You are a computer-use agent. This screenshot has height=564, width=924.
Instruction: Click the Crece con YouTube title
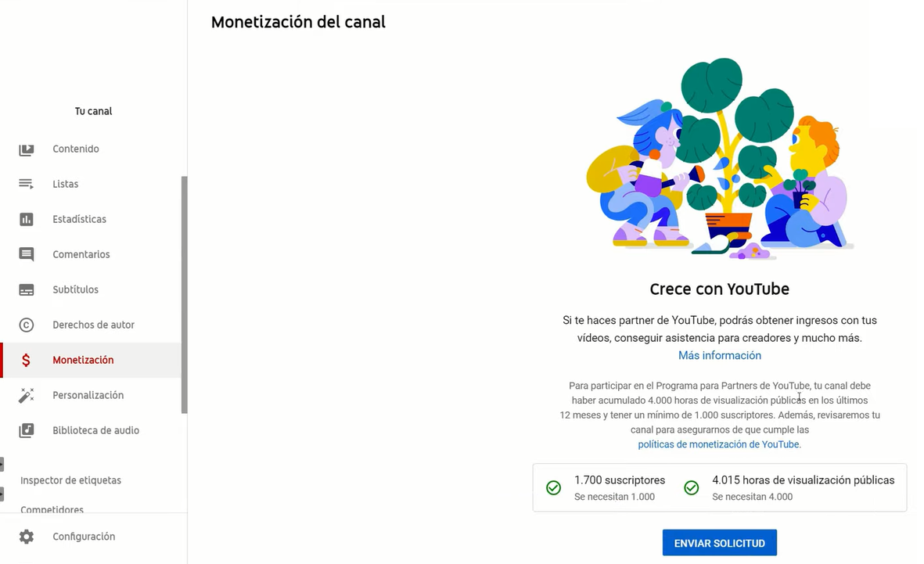click(x=720, y=289)
